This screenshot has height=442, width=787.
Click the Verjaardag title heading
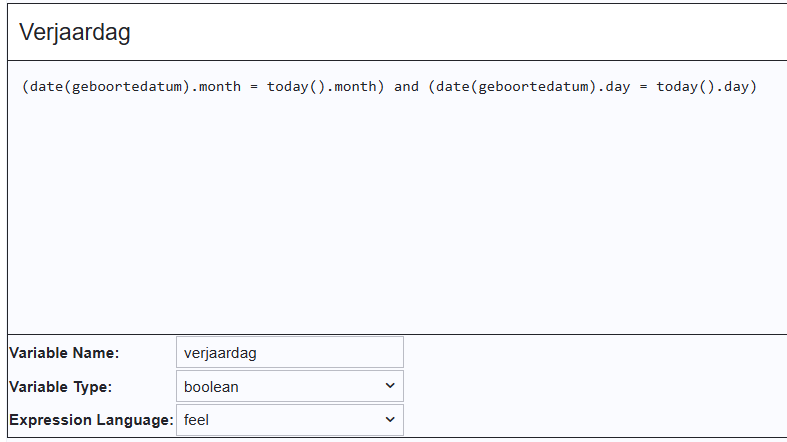[75, 33]
